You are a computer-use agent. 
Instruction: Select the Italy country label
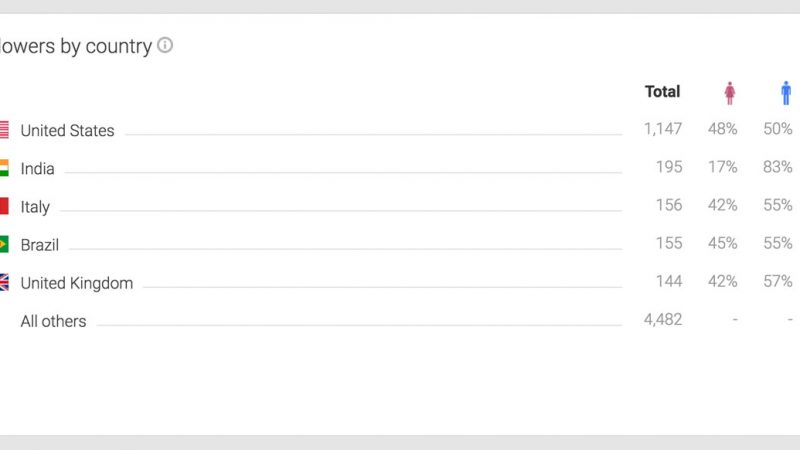(x=35, y=207)
